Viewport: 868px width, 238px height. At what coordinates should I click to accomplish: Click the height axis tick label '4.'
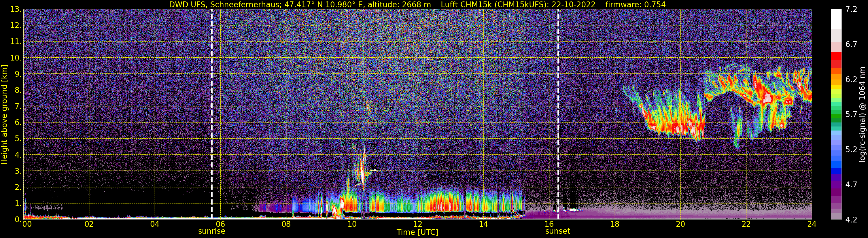[18, 155]
